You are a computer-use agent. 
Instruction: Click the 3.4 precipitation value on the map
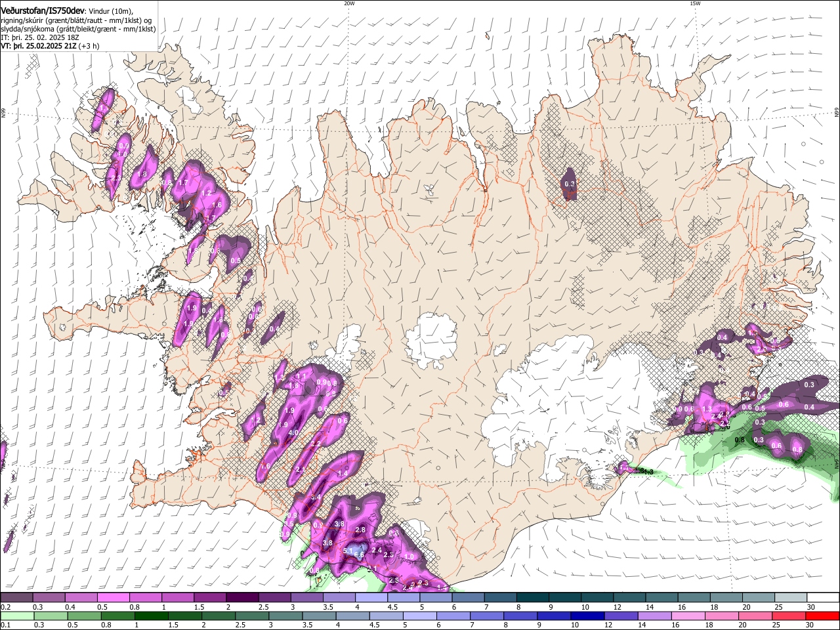(x=316, y=497)
